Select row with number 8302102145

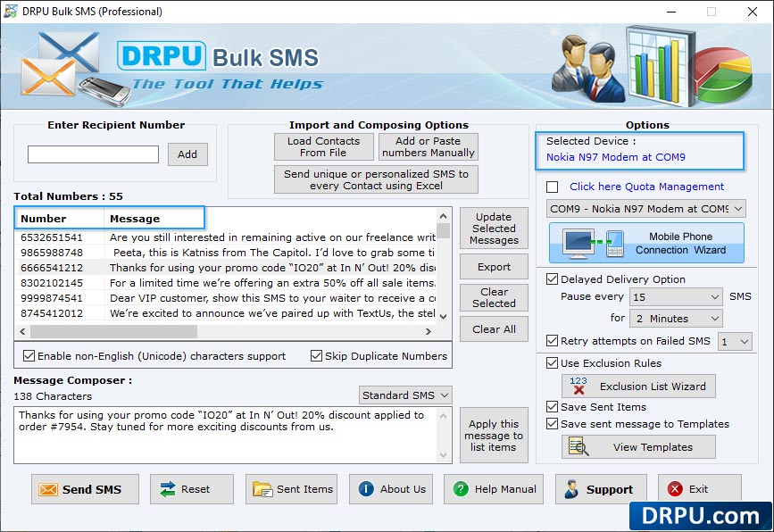click(227, 283)
